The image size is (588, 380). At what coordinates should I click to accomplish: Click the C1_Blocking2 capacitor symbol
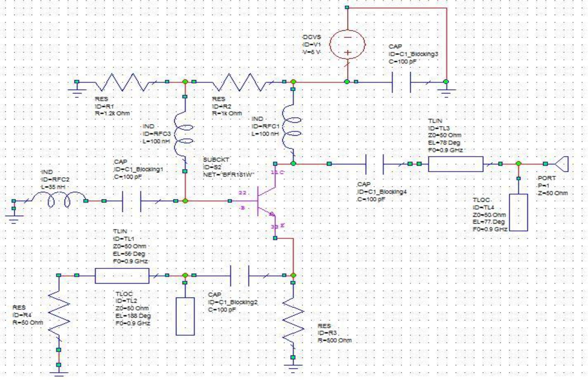point(240,276)
